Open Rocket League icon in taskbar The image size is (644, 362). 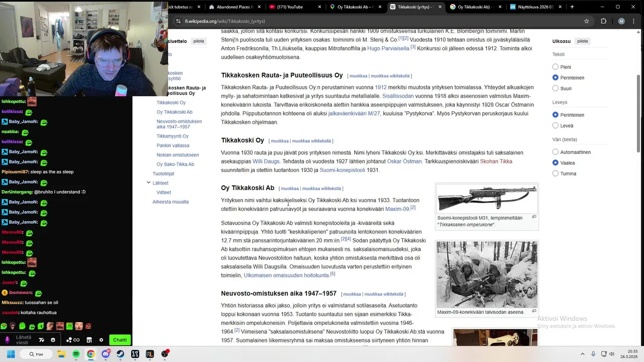click(x=149, y=354)
